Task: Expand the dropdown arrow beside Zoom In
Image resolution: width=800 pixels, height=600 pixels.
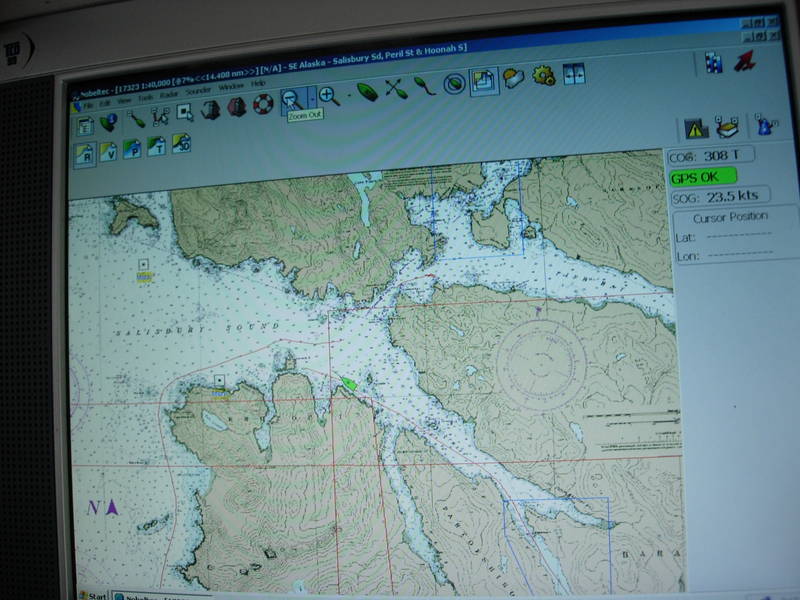Action: pos(348,95)
